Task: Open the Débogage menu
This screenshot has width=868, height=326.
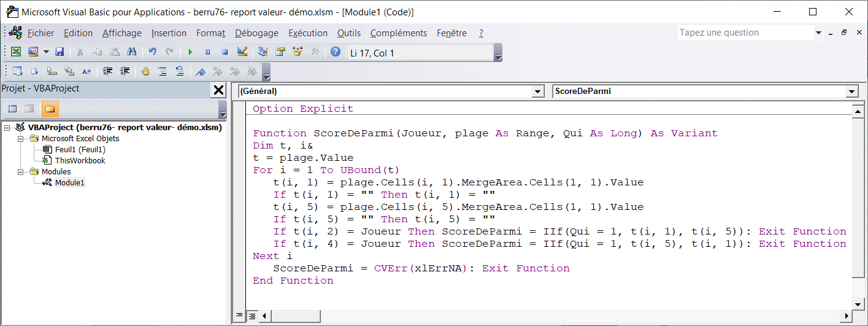Action: click(x=256, y=33)
